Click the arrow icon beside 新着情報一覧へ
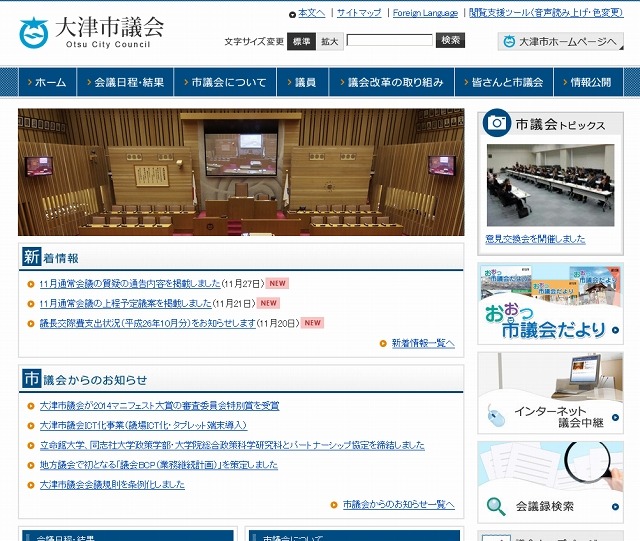The image size is (640, 541). click(383, 343)
